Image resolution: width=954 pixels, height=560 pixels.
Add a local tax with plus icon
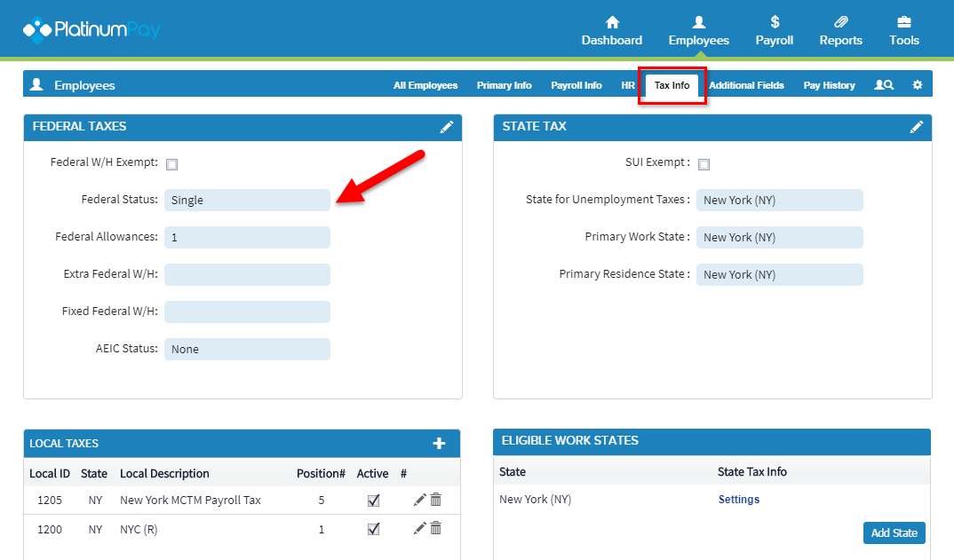point(439,443)
